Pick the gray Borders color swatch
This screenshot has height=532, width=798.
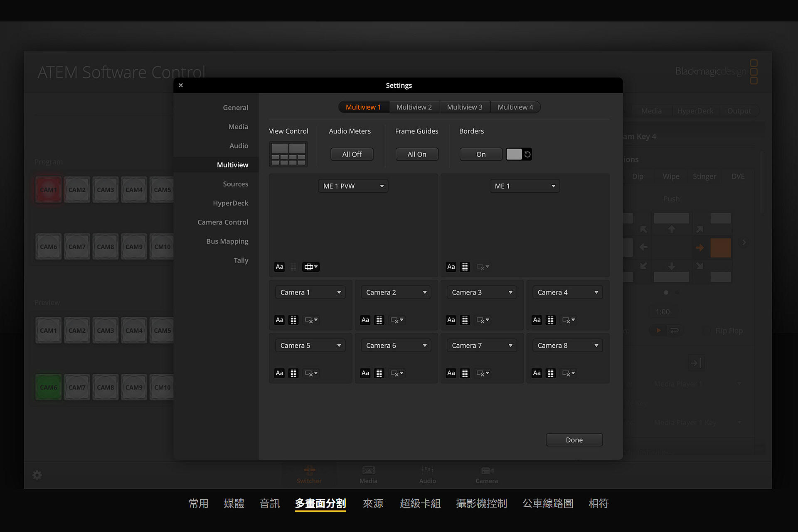[x=514, y=154]
